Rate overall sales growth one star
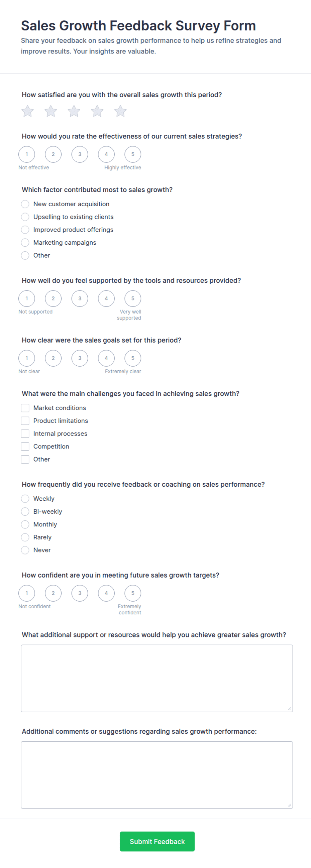The width and height of the screenshot is (311, 868). (28, 111)
